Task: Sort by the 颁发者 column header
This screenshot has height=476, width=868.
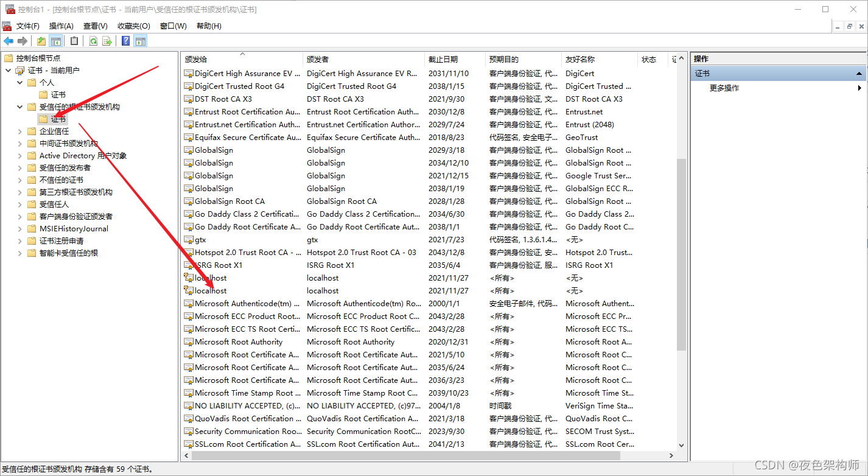Action: click(x=363, y=59)
